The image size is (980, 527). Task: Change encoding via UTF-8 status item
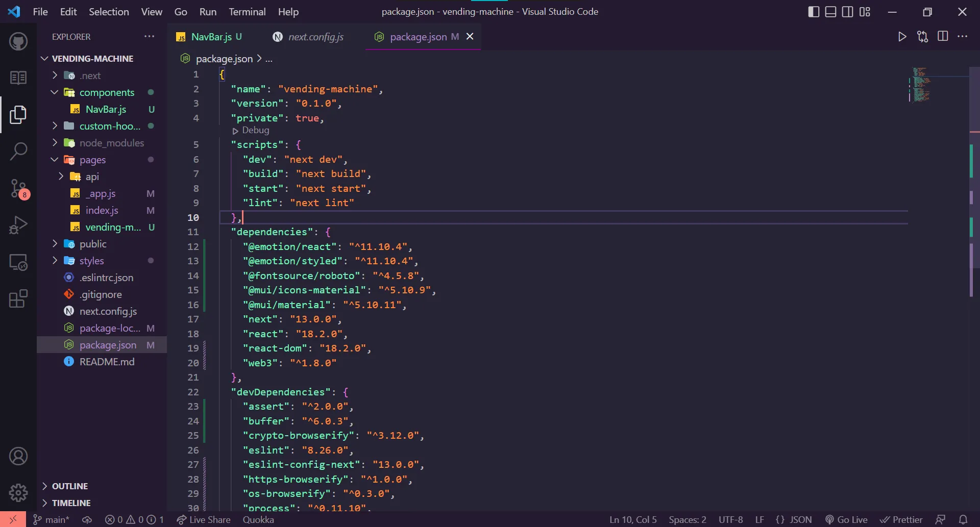click(731, 520)
